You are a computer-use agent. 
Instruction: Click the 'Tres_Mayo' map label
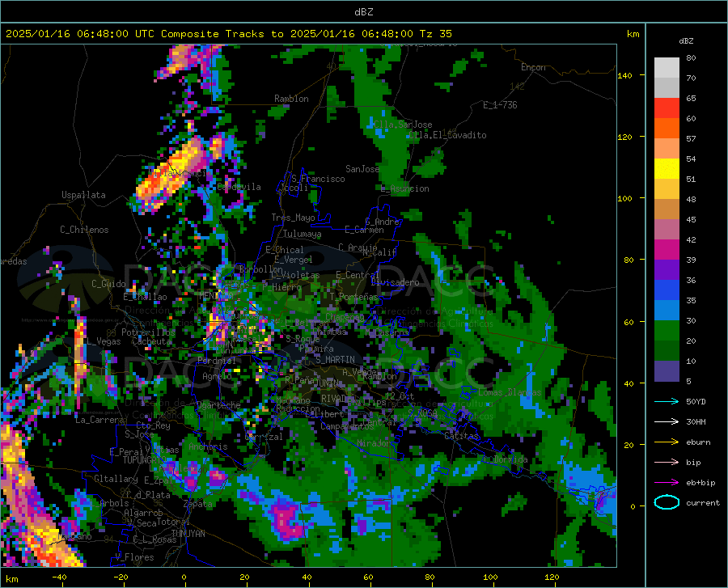(293, 218)
